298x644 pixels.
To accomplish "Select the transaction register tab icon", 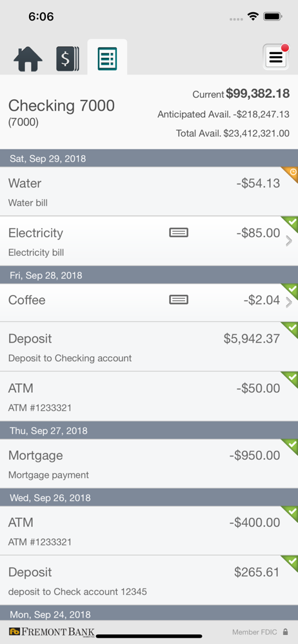I will tap(107, 59).
